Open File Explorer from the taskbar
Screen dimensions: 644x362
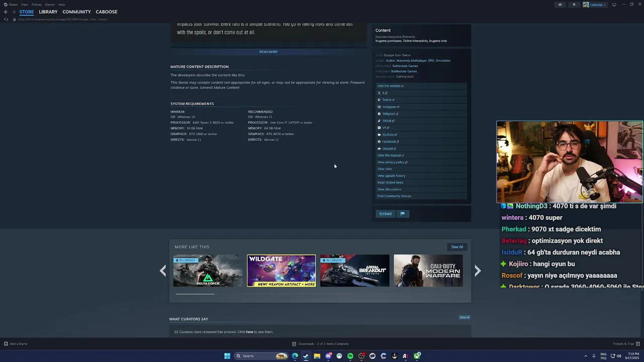[x=317, y=356]
